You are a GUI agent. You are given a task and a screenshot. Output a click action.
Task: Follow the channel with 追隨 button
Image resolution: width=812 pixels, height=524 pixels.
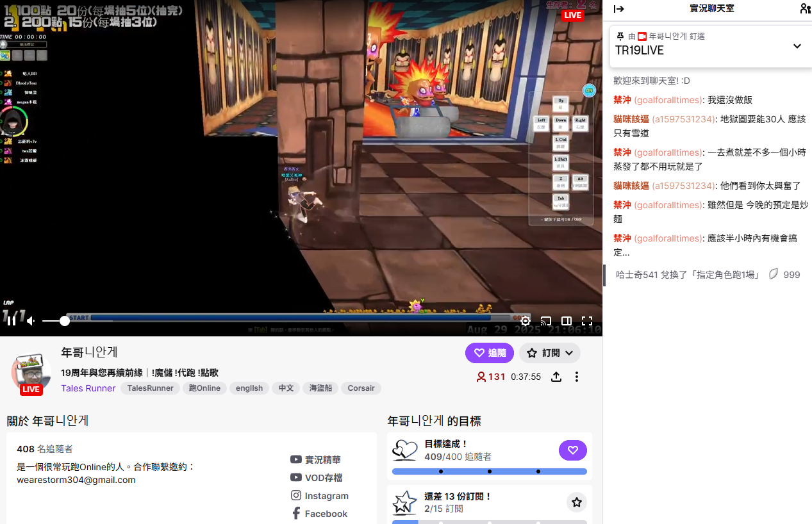pyautogui.click(x=490, y=353)
